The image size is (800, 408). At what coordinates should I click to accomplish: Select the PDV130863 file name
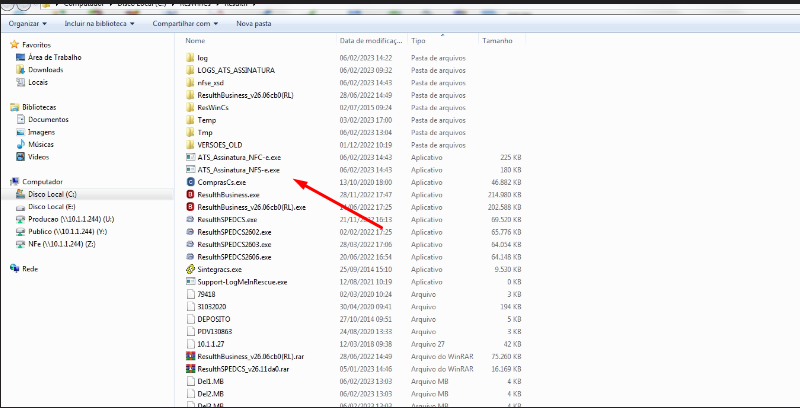215,332
